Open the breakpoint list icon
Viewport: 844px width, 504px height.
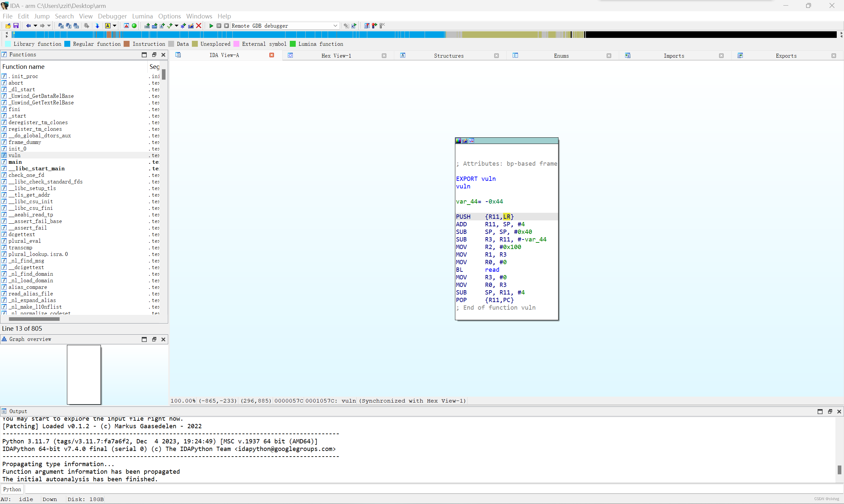tap(367, 25)
